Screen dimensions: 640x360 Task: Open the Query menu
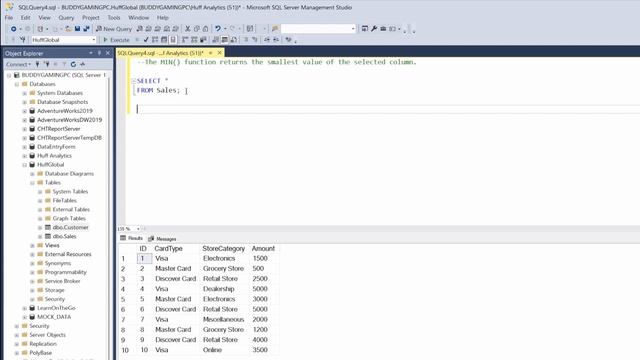tap(66, 18)
